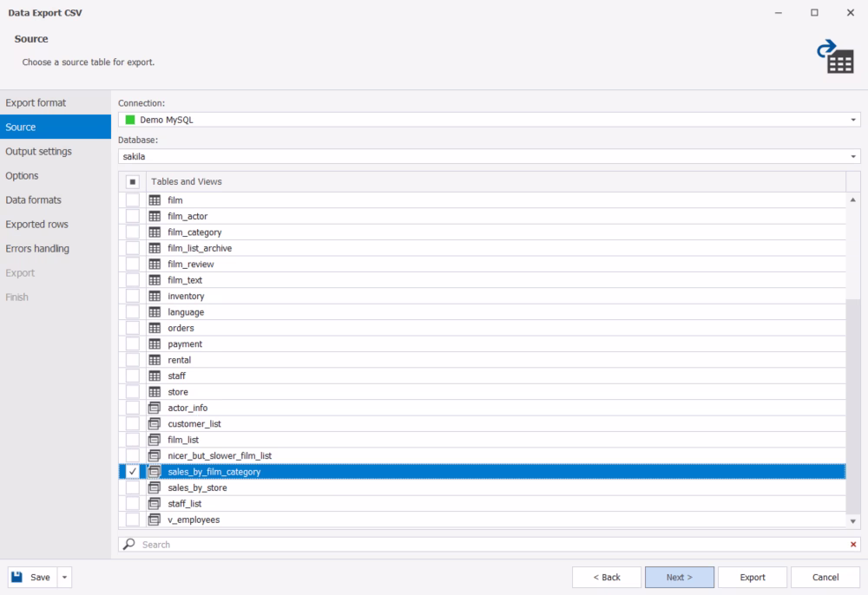The image size is (868, 595).
Task: Click the table icon for film_list_archive
Action: tap(155, 248)
